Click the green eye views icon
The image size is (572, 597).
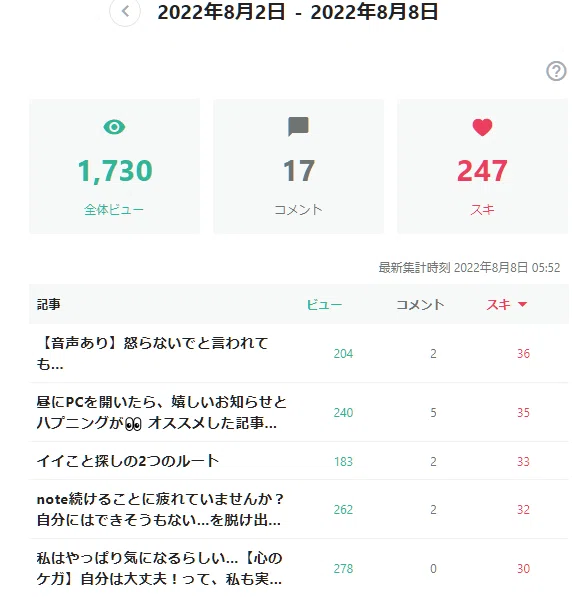pos(114,127)
